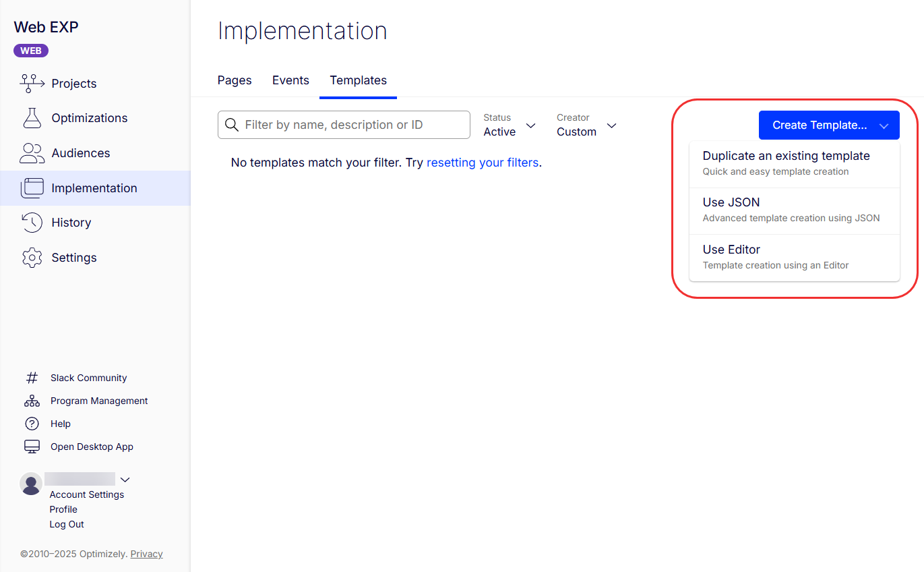The image size is (924, 572).
Task: Expand the user account chevron
Action: [125, 480]
